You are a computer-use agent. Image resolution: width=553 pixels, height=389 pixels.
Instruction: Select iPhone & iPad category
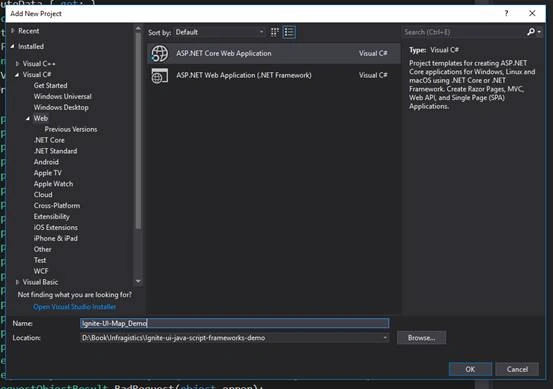tap(56, 238)
